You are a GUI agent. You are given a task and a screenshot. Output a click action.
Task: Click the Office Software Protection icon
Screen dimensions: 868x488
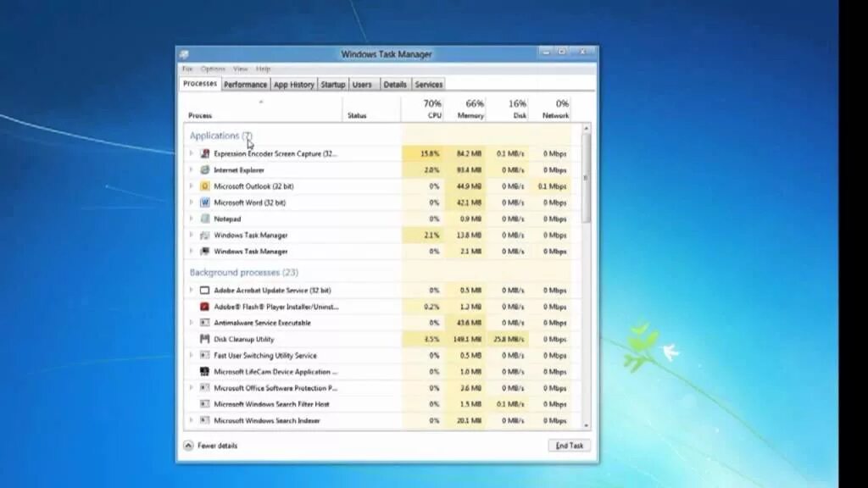(205, 388)
